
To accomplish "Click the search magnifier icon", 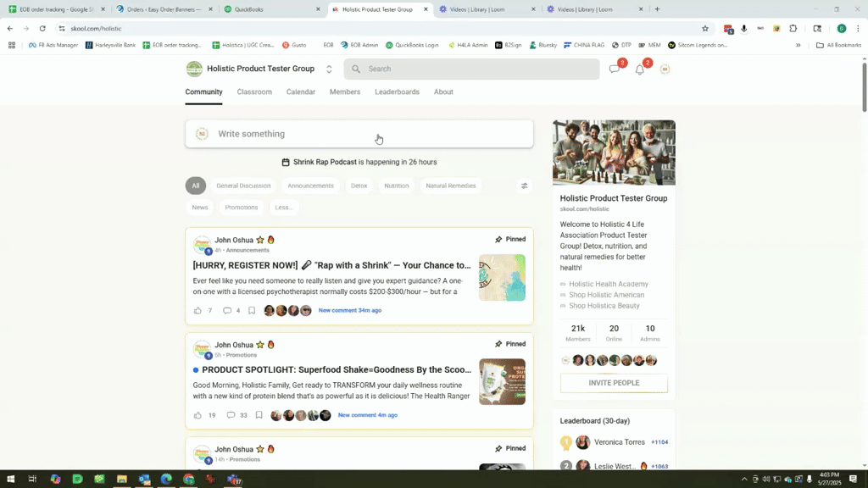I will 356,69.
